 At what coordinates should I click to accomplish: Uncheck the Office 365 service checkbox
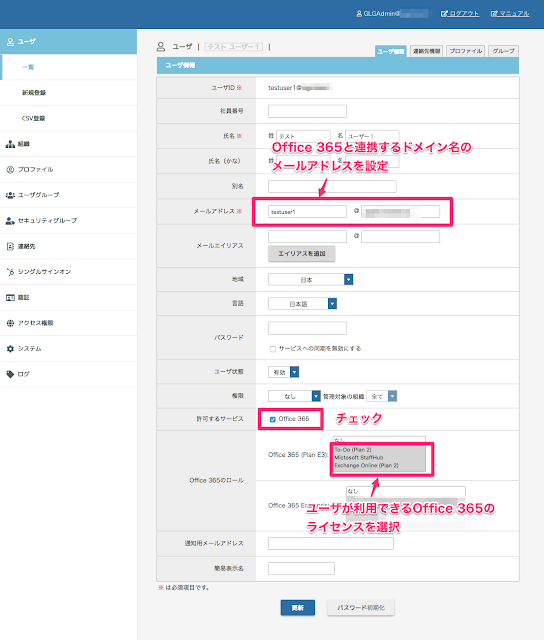(x=273, y=419)
